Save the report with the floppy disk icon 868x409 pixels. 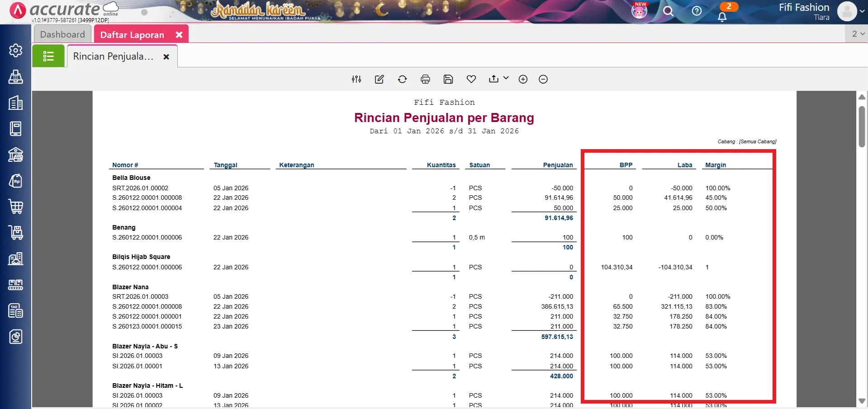tap(448, 80)
